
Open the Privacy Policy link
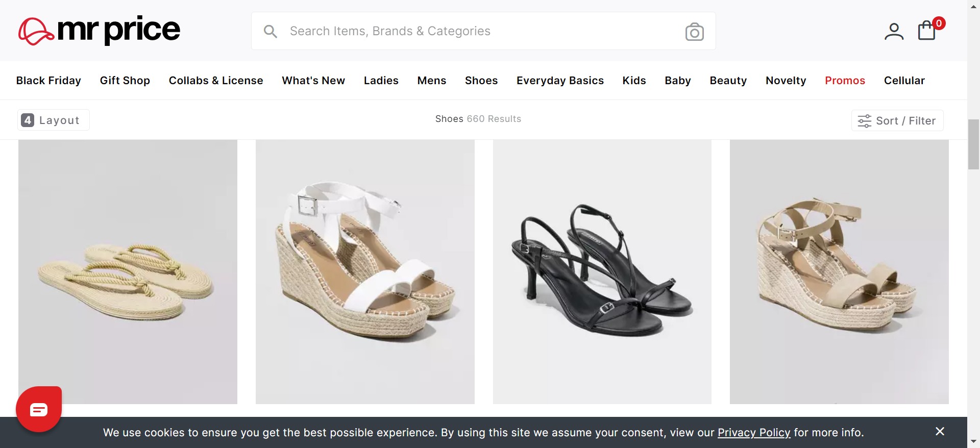pyautogui.click(x=753, y=433)
